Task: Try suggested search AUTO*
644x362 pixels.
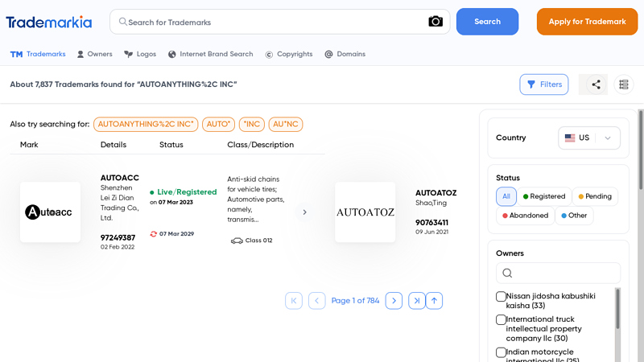Action: (218, 125)
